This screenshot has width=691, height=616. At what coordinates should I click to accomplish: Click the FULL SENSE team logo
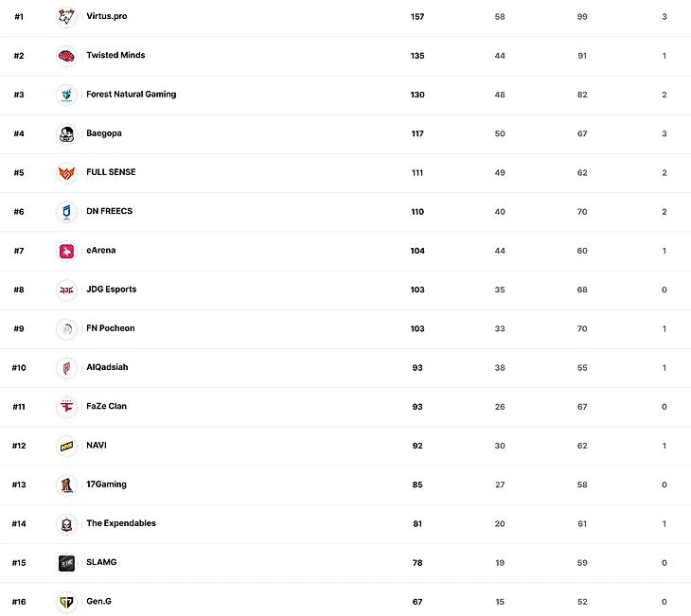(66, 173)
